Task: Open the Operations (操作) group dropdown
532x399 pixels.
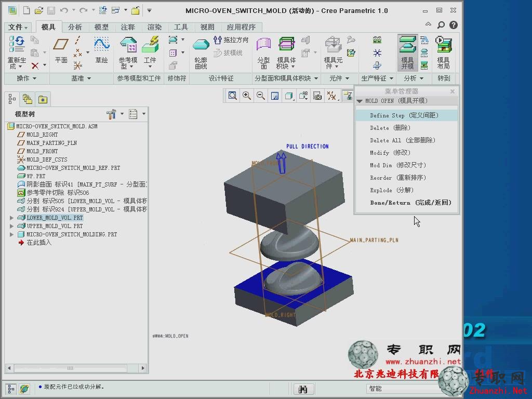Action: 26,78
